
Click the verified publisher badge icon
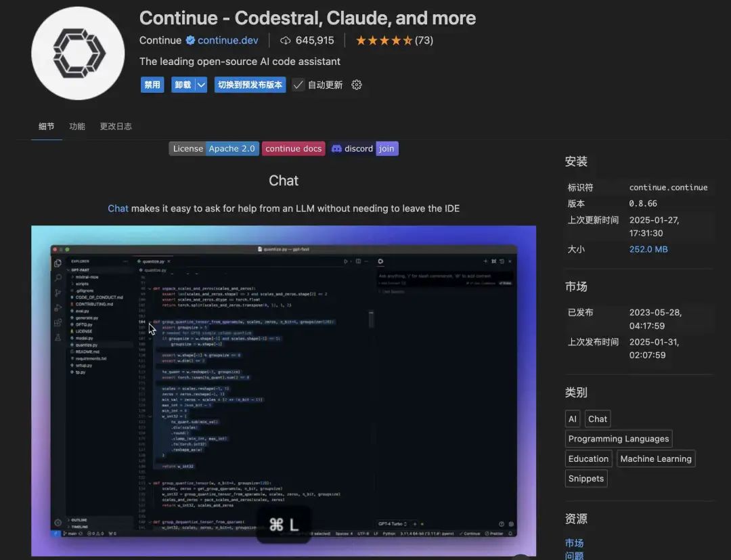coord(190,41)
